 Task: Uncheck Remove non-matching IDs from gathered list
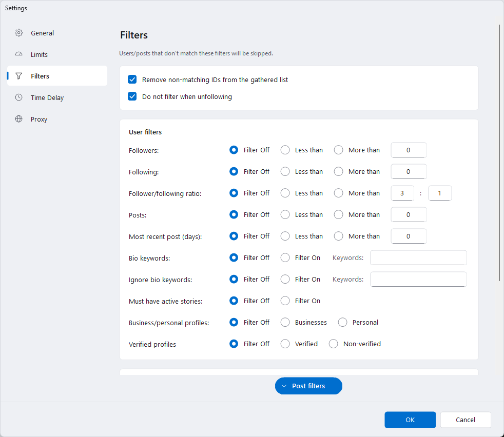pos(132,80)
